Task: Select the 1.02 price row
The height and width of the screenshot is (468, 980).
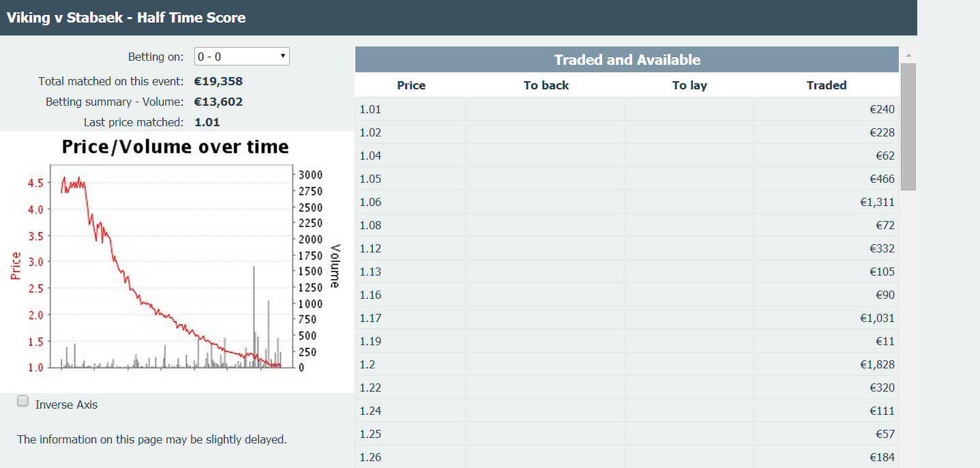Action: pos(627,132)
